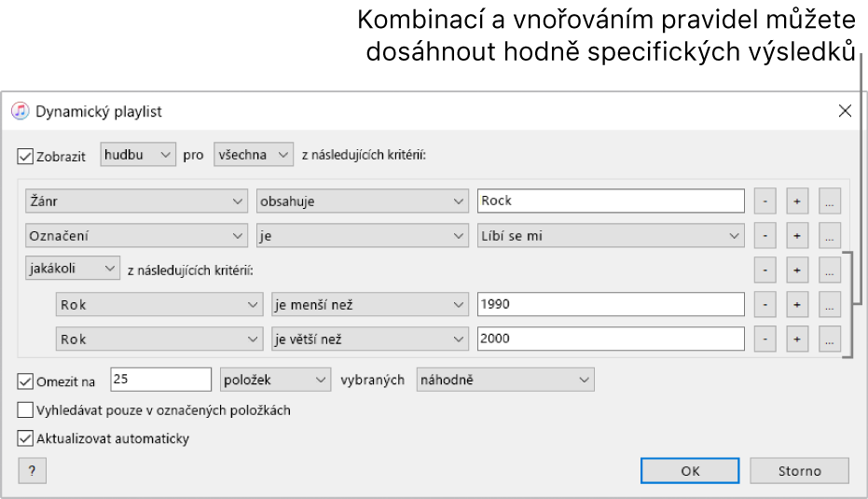Open the 'Líbí se mi' value dropdown

[x=612, y=236]
